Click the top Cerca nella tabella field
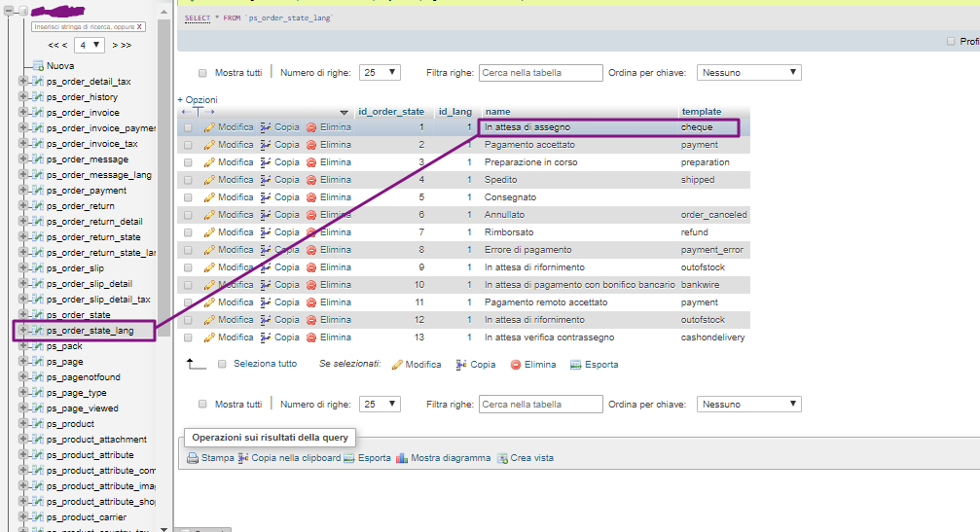The image size is (980, 532). (x=540, y=73)
